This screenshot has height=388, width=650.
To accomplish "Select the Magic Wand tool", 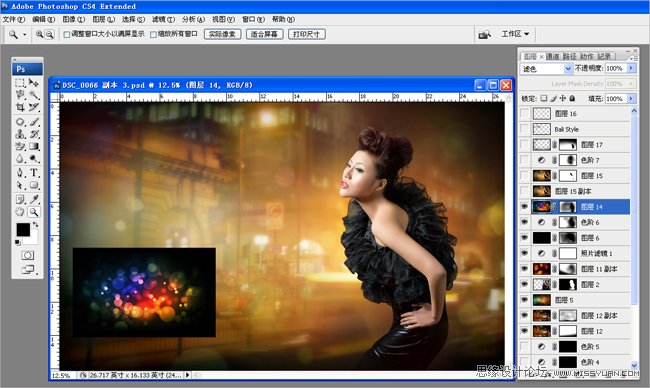I will click(34, 95).
